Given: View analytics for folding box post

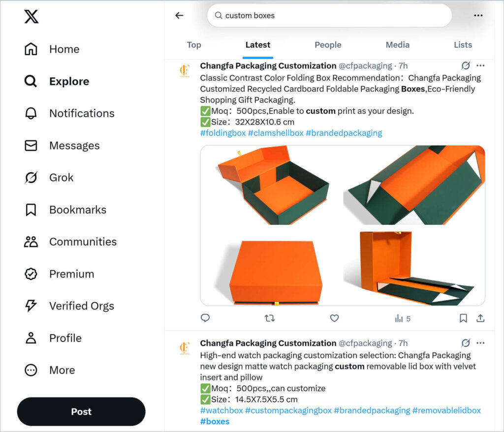Looking at the screenshot, I should coord(402,318).
